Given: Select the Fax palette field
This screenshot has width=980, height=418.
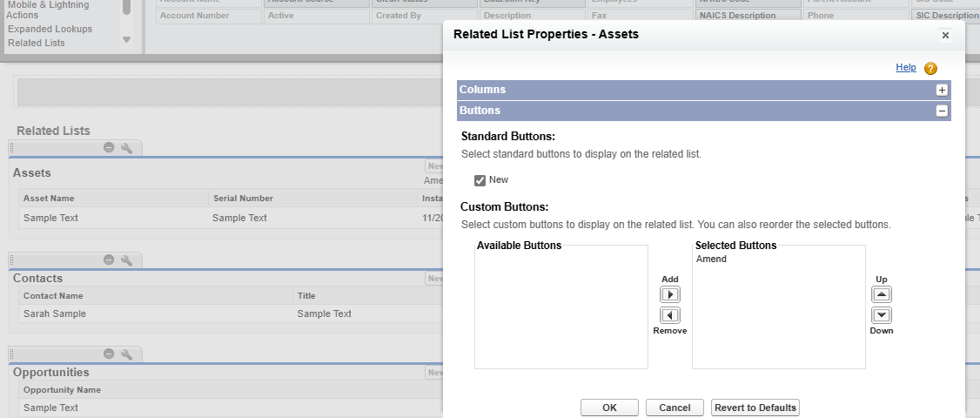Looking at the screenshot, I should click(x=641, y=16).
